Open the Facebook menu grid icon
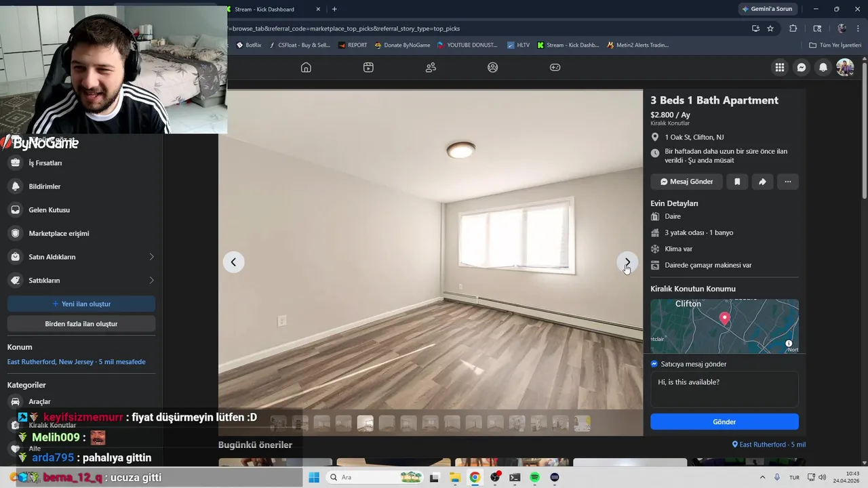868x488 pixels. click(780, 67)
